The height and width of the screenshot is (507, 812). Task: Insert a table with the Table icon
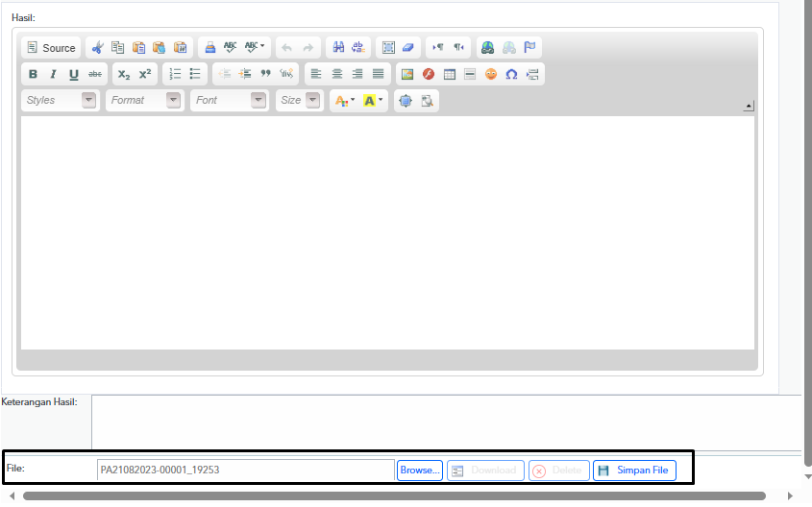tap(450, 74)
